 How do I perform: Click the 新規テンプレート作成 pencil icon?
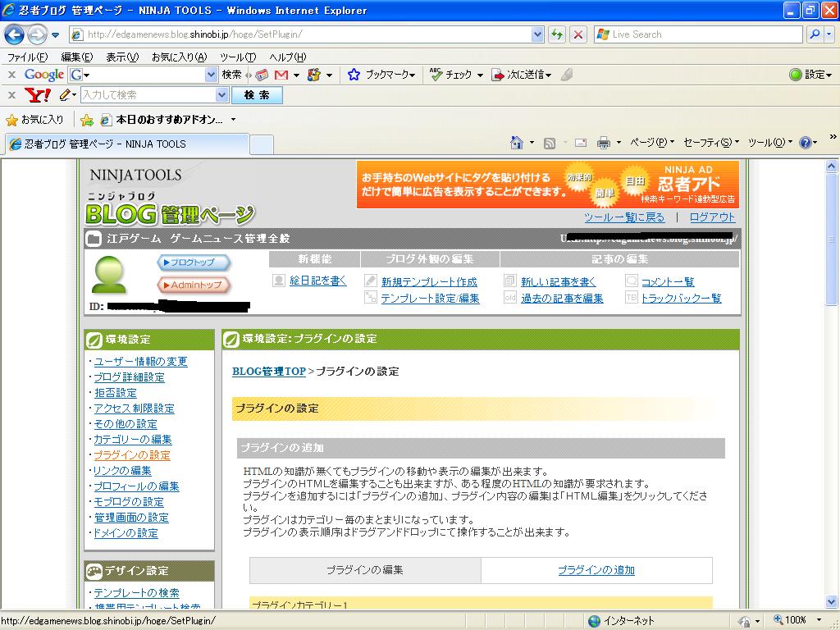click(370, 281)
